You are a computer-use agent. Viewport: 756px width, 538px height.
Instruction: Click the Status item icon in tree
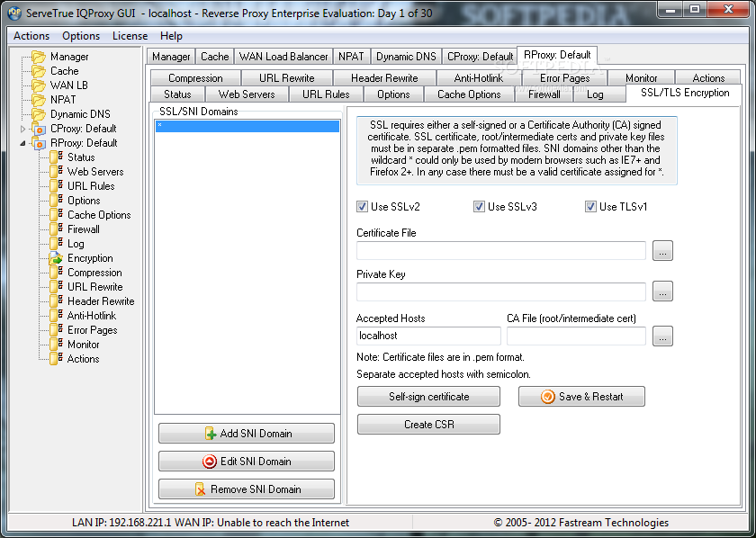(57, 157)
